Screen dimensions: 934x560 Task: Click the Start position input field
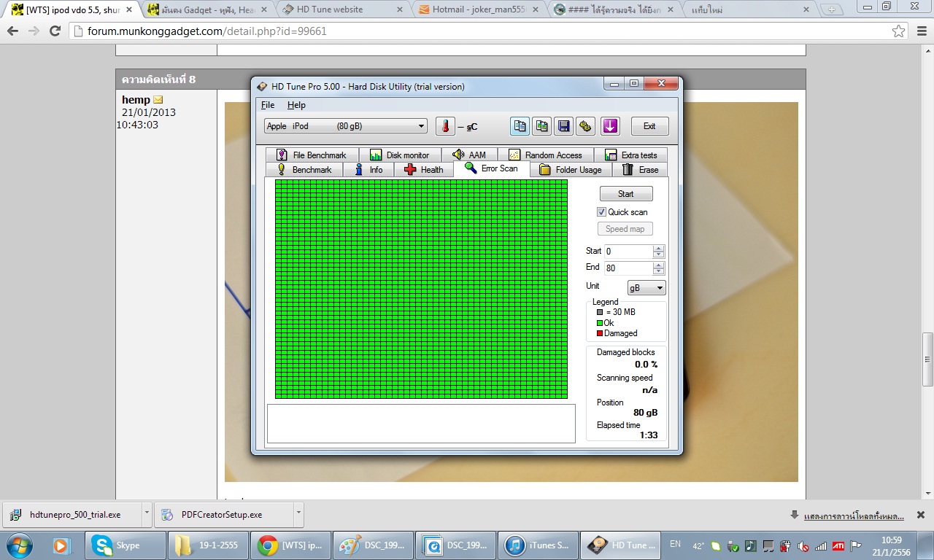tap(628, 251)
